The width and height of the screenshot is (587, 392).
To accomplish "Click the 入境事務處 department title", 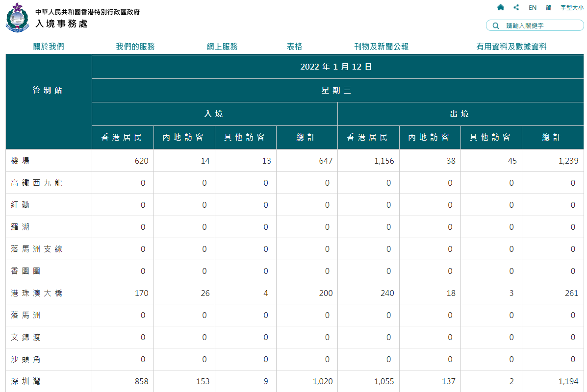I will (61, 24).
